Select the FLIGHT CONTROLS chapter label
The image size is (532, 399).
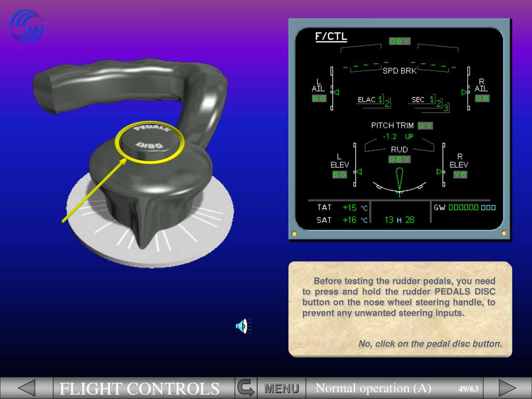click(139, 389)
